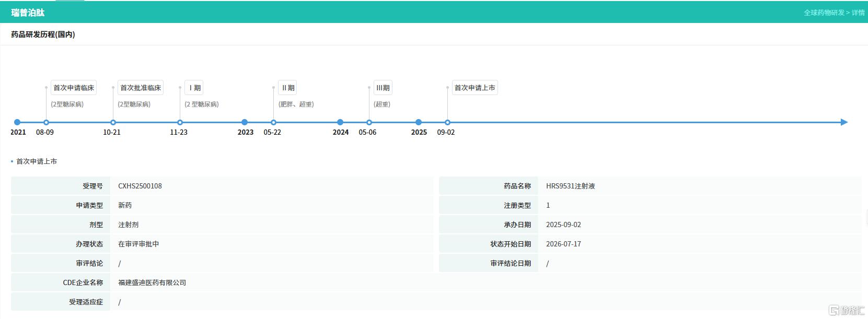Image resolution: width=868 pixels, height=319 pixels.
Task: Click the 2024 year node on timeline
Action: (340, 122)
